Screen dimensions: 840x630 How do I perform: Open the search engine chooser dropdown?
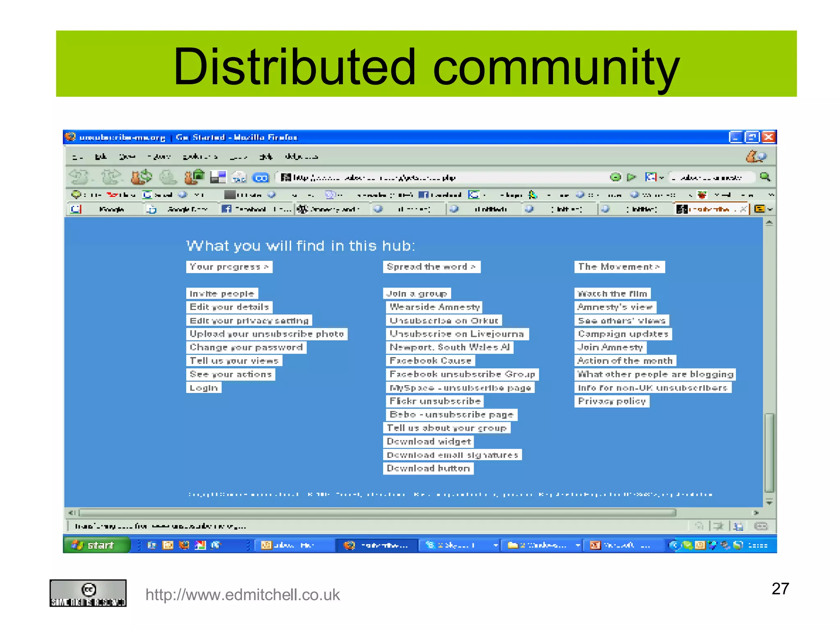655,177
